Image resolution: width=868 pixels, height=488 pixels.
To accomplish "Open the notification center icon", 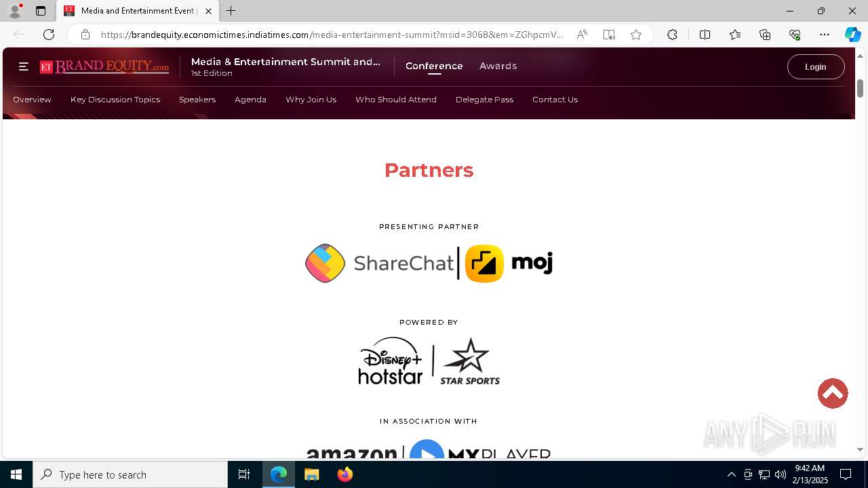I will (x=846, y=474).
